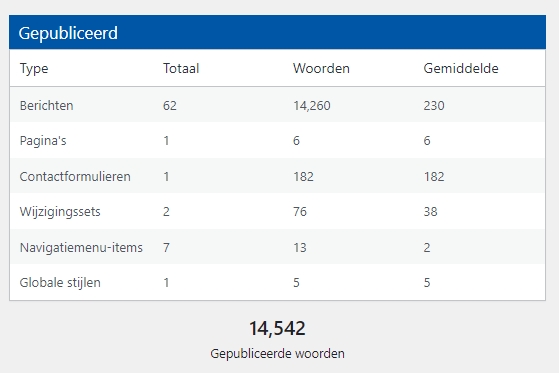Screen dimensions: 559x373
Task: Click the Navigatiemenu-items words value 13
Action: (300, 247)
